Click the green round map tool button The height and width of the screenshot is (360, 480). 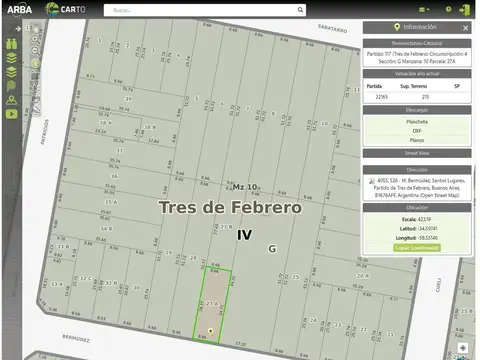click(35, 63)
